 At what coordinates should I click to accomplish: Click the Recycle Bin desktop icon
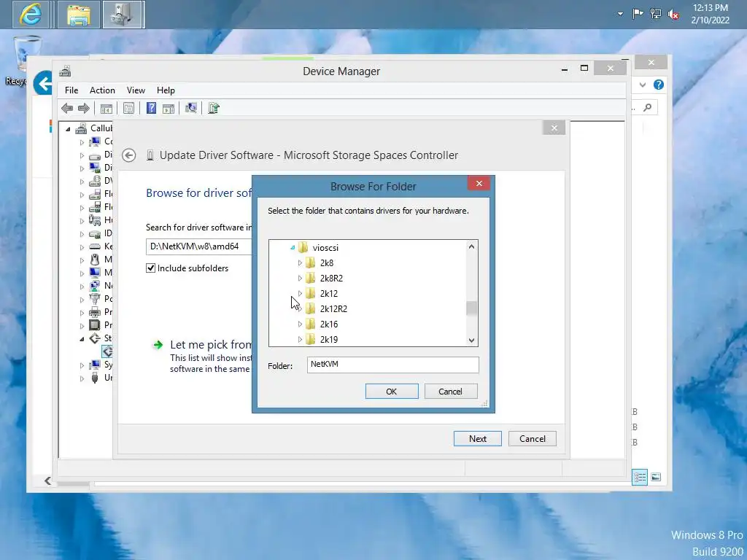27,52
